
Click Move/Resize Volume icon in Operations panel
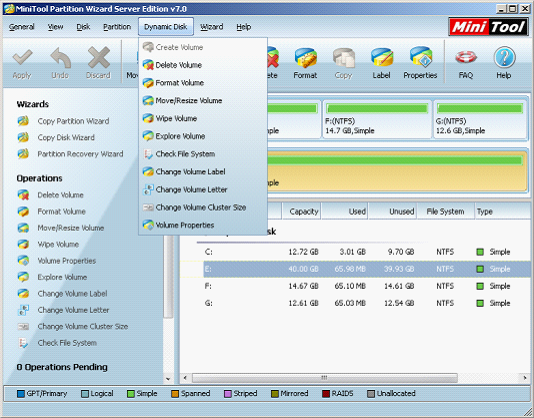pos(23,228)
